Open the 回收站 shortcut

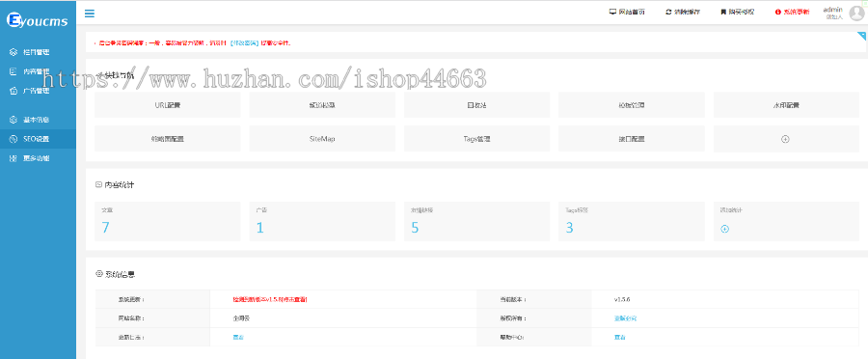[x=476, y=104]
